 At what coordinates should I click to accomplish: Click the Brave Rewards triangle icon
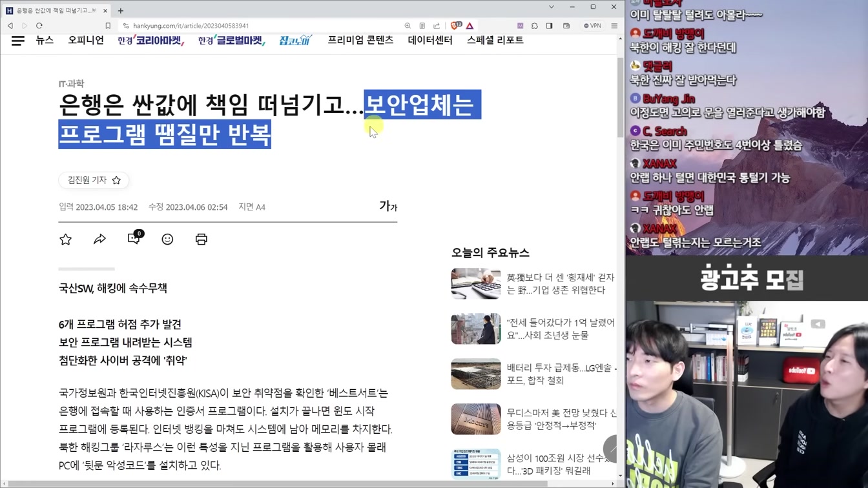(x=470, y=26)
